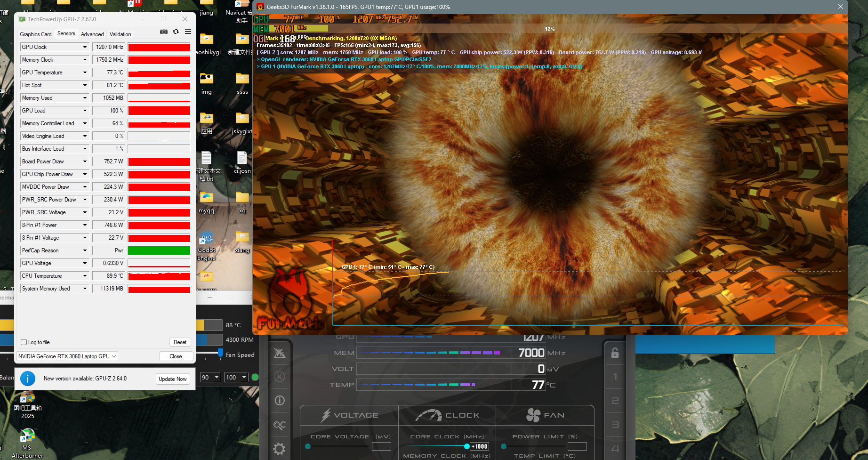Click the Reset button in GPU-Z
This screenshot has height=460, width=868.
tap(180, 342)
